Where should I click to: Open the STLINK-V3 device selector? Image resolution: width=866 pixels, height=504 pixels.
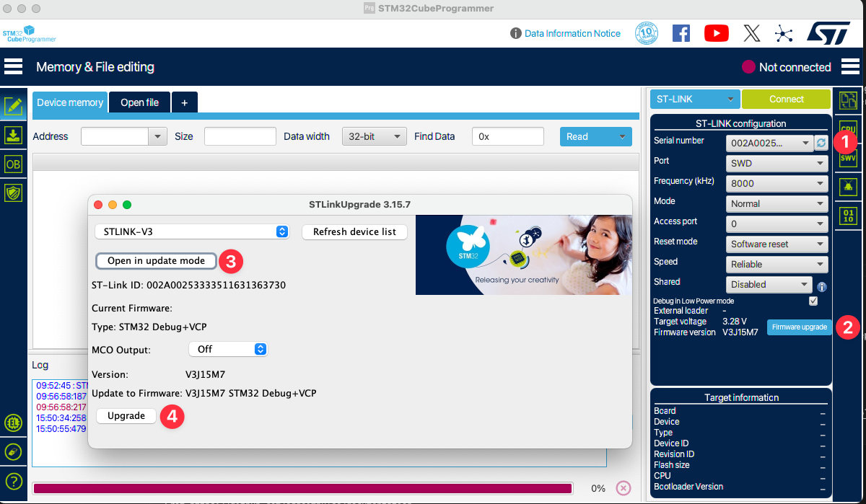[192, 231]
